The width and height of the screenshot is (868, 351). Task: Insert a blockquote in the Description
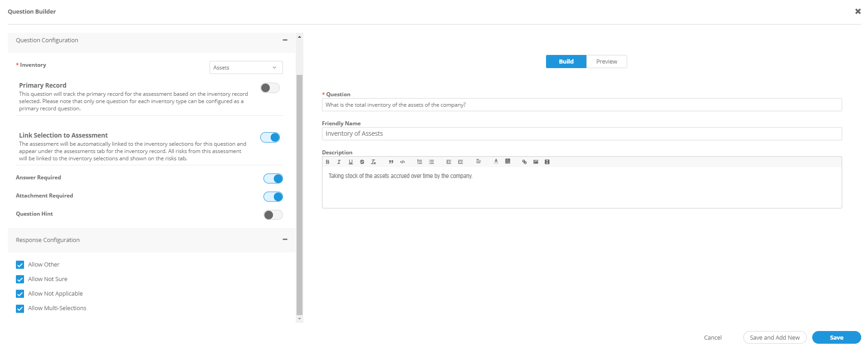(x=391, y=162)
